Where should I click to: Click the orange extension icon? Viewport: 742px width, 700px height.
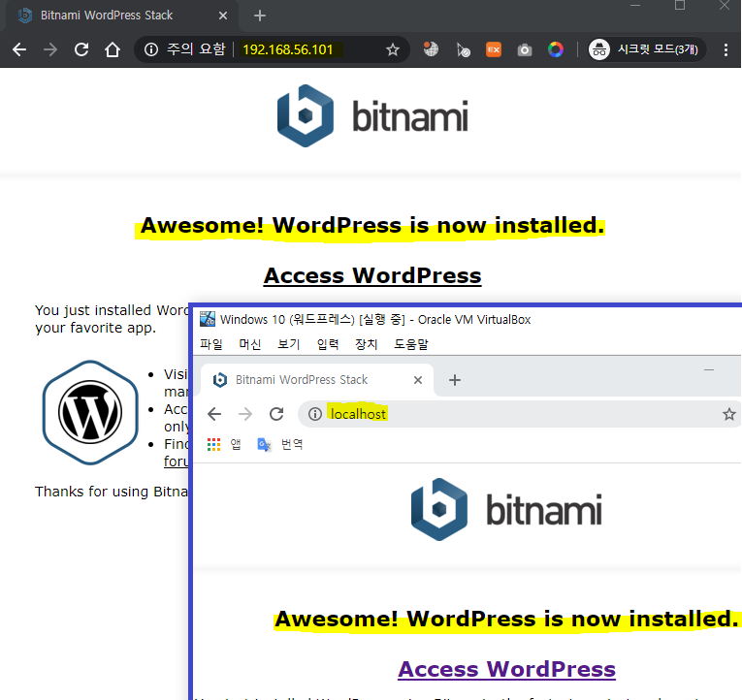pyautogui.click(x=494, y=49)
